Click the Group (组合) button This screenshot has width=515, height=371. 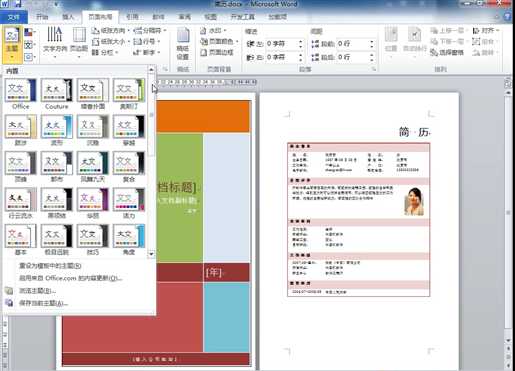pyautogui.click(x=485, y=42)
